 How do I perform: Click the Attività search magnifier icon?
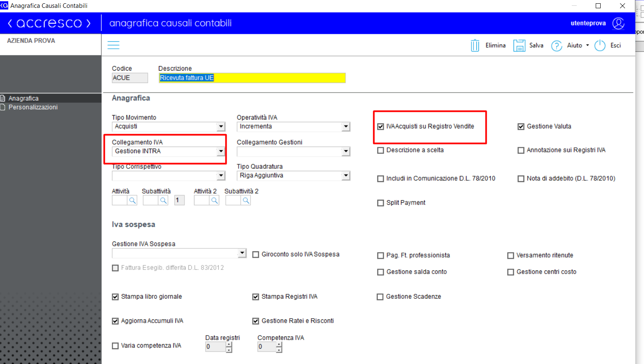[132, 201]
